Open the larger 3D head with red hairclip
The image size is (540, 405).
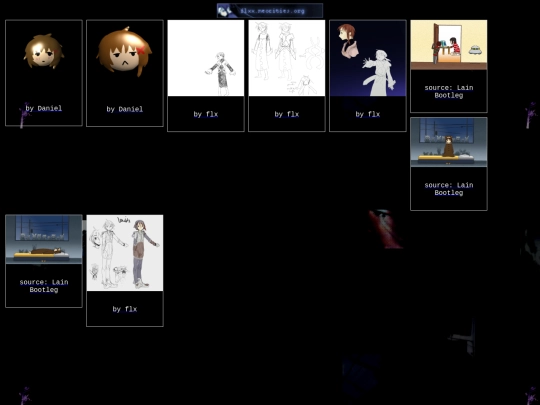124,52
